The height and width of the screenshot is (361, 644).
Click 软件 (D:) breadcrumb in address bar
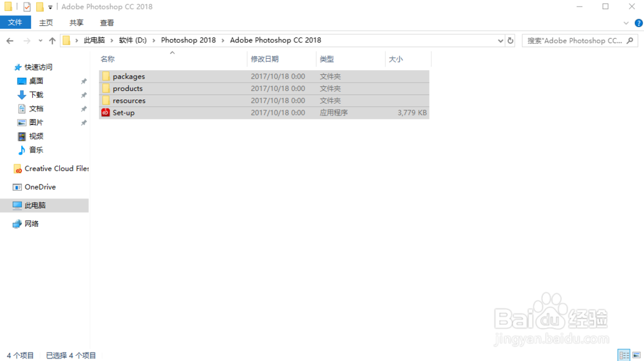[x=133, y=41]
